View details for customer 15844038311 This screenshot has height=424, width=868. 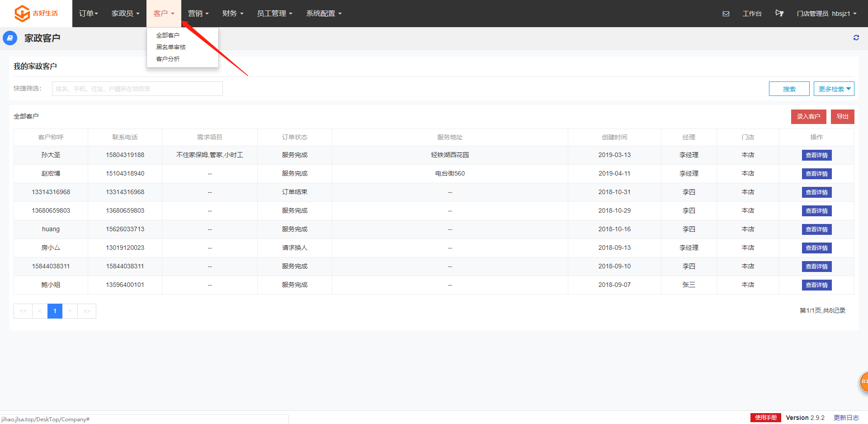[x=816, y=267]
